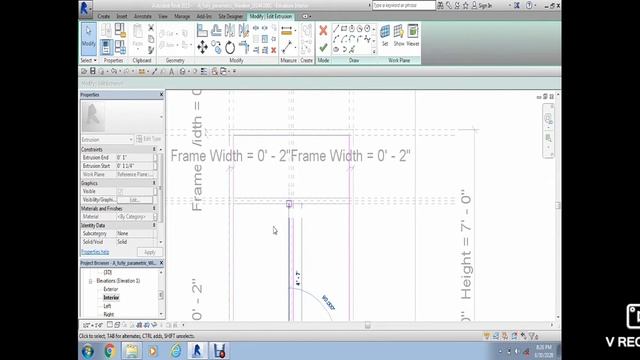
Task: Open the Select panel dropdown
Action: 89,60
